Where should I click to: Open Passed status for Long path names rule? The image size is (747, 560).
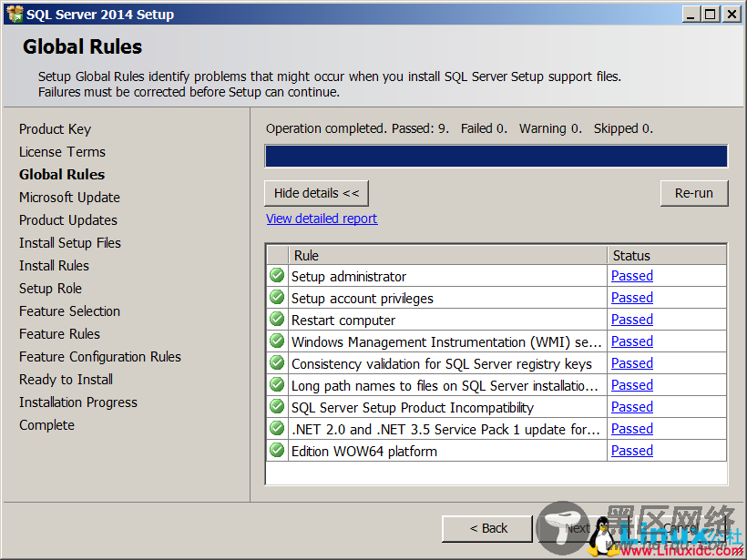[632, 385]
